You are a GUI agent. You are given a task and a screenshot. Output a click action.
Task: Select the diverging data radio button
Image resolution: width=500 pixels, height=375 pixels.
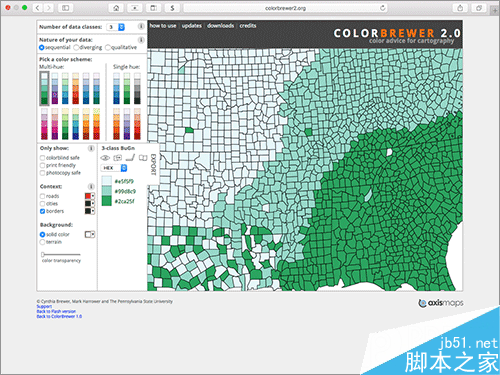(76, 47)
